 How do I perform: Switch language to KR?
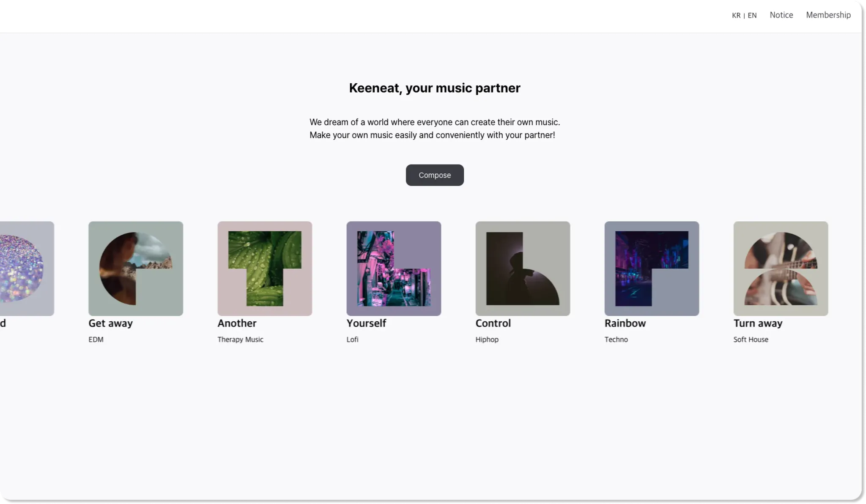click(x=736, y=16)
